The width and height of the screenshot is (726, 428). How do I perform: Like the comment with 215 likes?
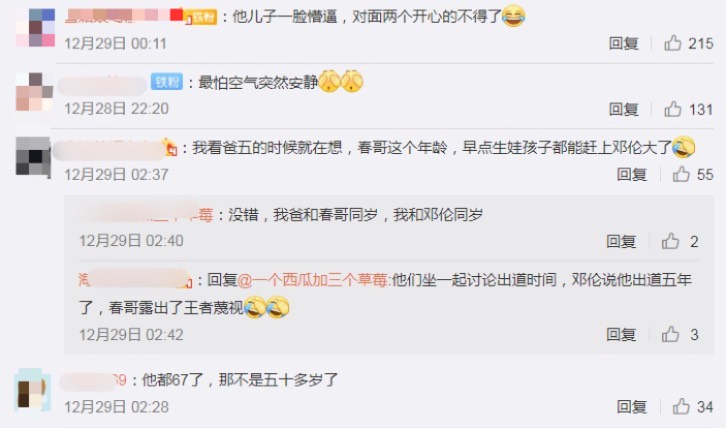pyautogui.click(x=673, y=43)
